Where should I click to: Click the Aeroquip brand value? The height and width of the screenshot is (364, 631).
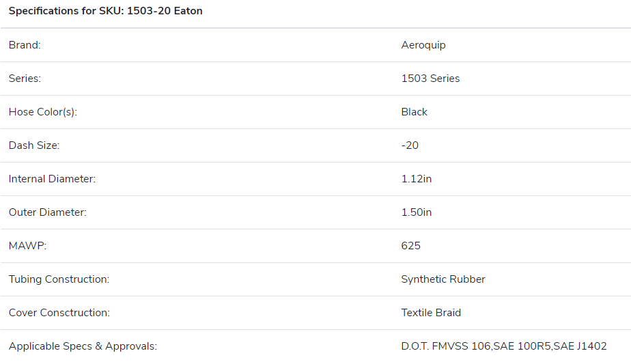tap(423, 46)
